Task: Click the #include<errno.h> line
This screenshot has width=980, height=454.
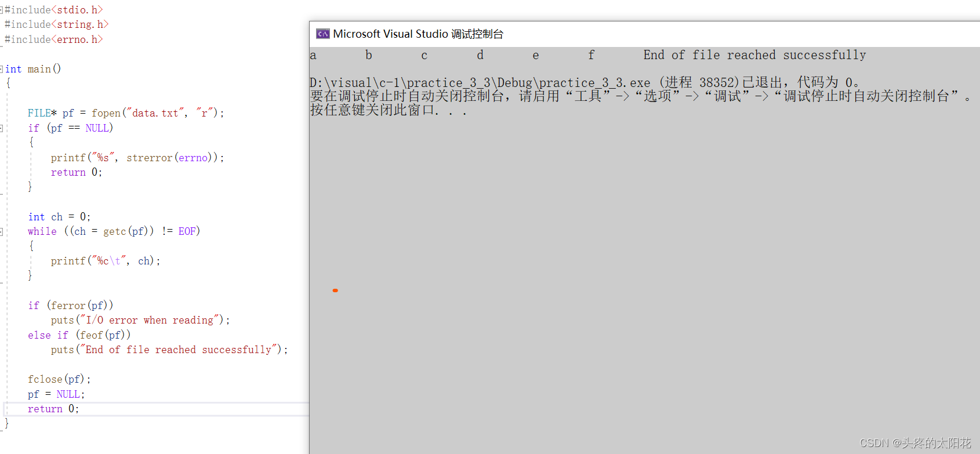Action: point(54,39)
